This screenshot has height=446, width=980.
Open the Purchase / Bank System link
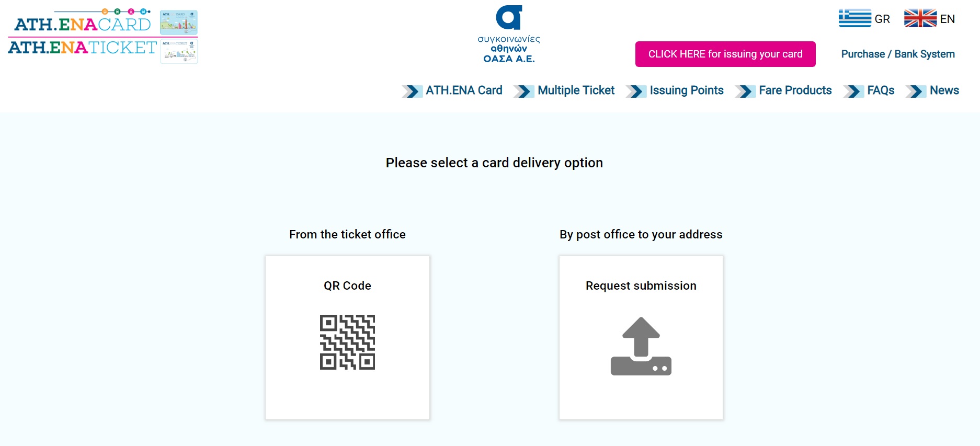(898, 53)
